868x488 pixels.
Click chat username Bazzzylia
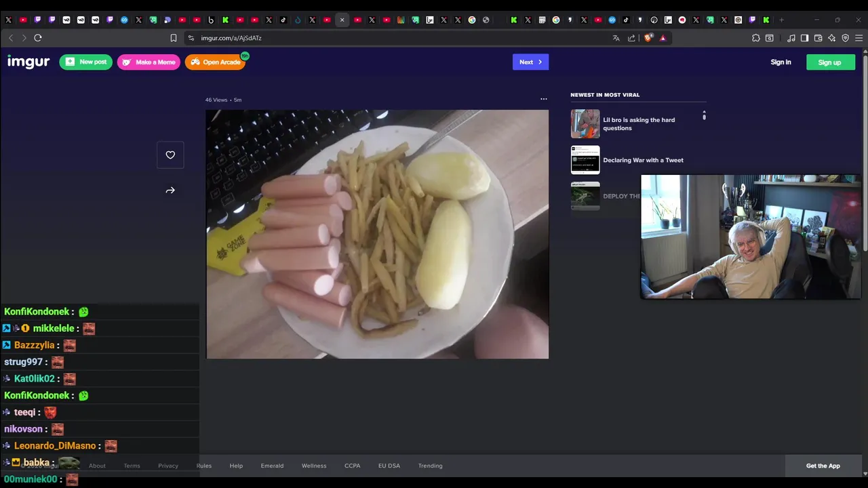click(x=34, y=345)
